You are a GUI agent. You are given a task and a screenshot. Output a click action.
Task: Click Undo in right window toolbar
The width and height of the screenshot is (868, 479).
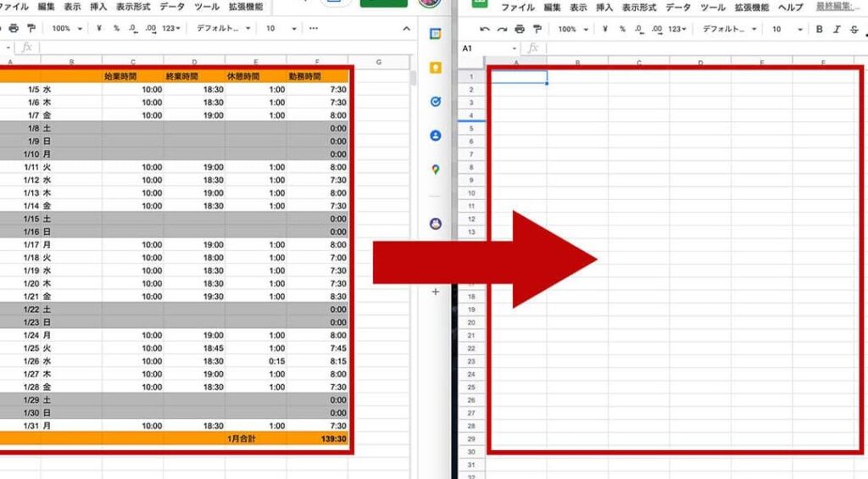point(484,29)
